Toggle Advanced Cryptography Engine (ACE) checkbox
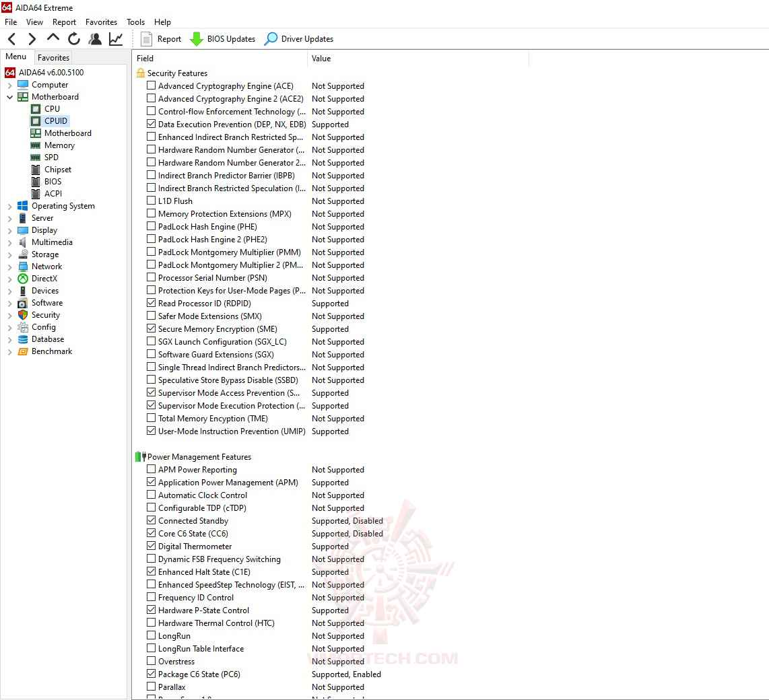The width and height of the screenshot is (769, 700). [151, 85]
